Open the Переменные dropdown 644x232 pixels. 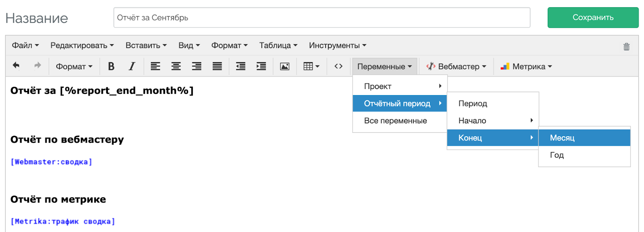(x=384, y=66)
